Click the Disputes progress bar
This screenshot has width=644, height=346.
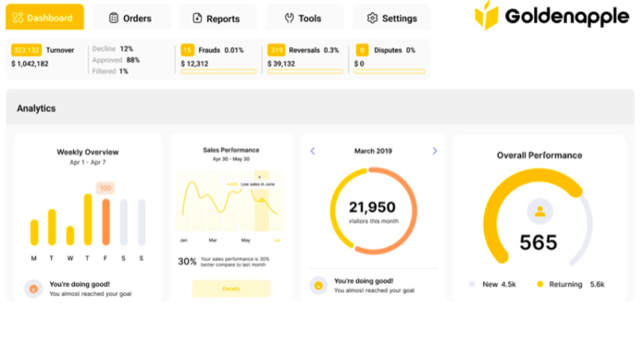pyautogui.click(x=390, y=72)
